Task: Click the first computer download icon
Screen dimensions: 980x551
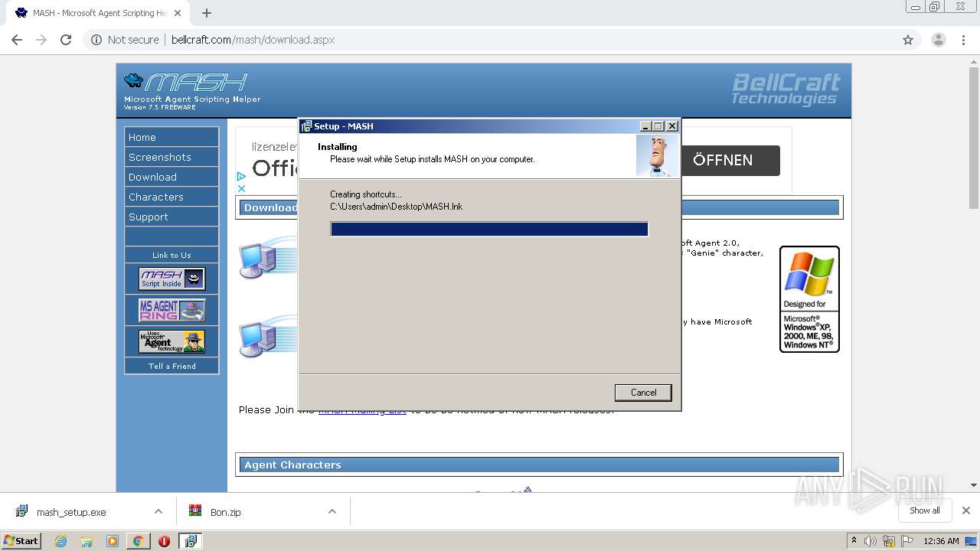Action: (x=267, y=259)
